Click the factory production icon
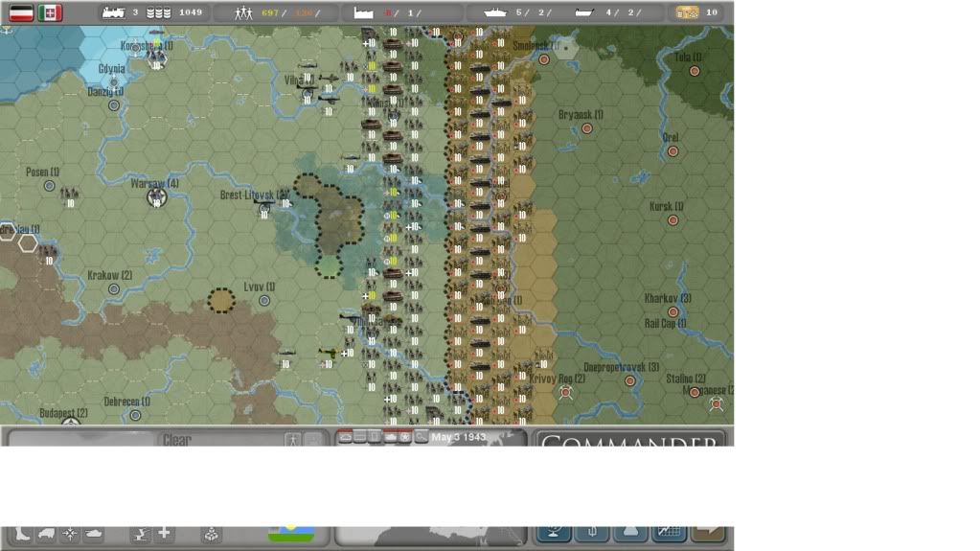This screenshot has width=980, height=551. tap(362, 12)
